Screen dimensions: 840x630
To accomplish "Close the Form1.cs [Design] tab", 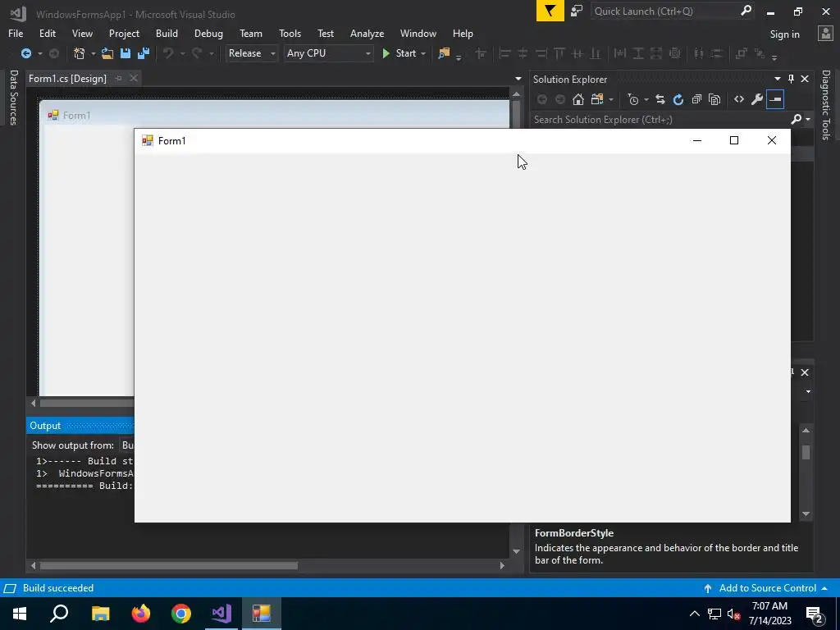I will pos(134,78).
